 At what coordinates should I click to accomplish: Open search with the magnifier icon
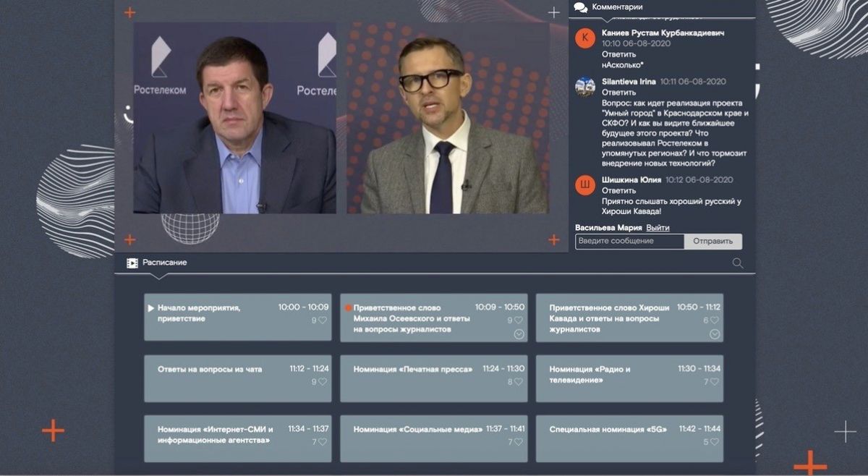tap(738, 263)
